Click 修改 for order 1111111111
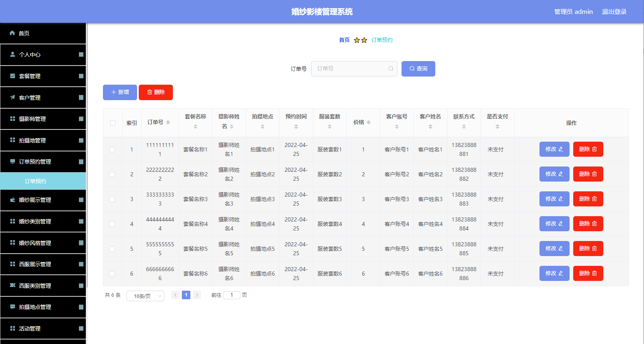 (x=554, y=149)
